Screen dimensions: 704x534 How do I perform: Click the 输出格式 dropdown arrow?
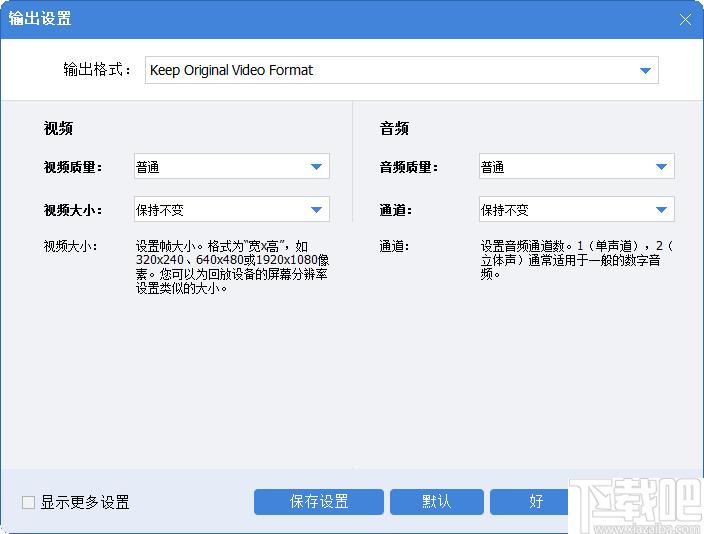pos(645,71)
